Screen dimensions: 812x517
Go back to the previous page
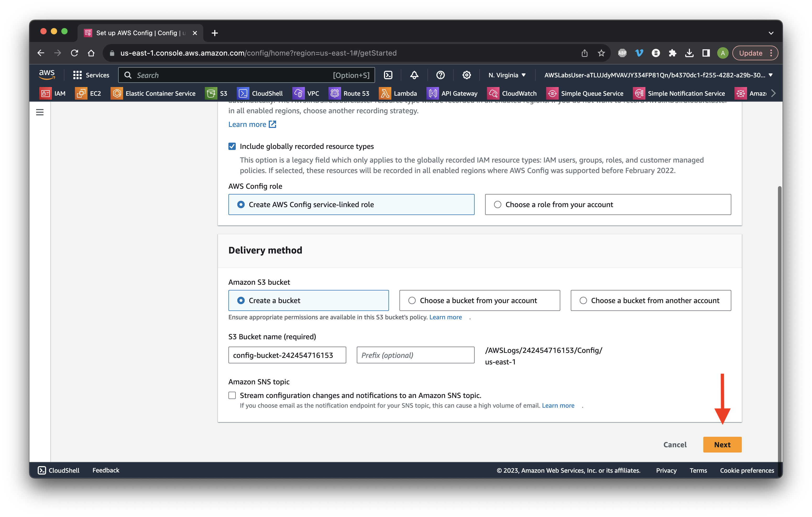click(x=41, y=53)
